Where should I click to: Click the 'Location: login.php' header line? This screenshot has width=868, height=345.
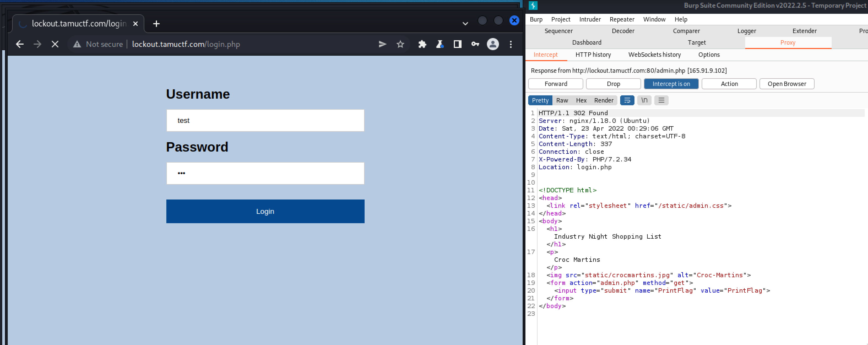(575, 167)
